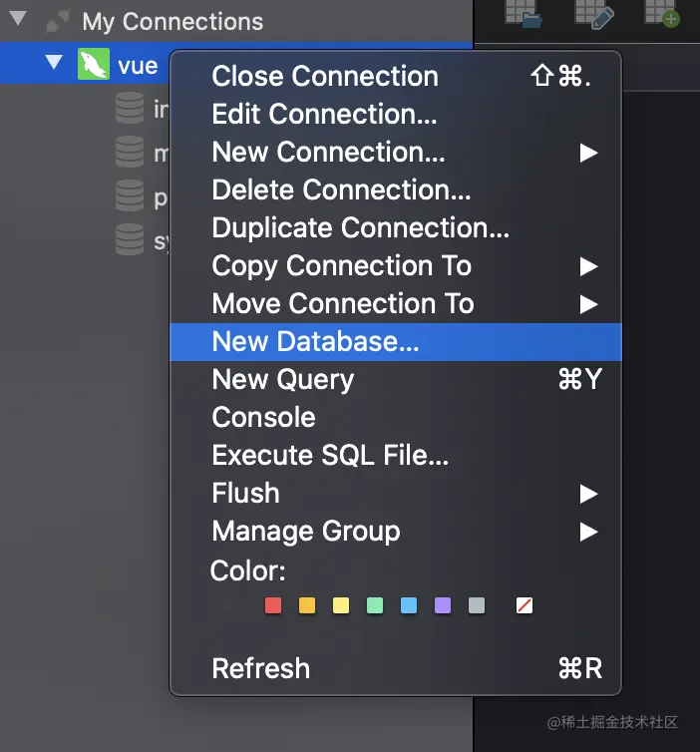Collapse the My Connections group
The image size is (700, 752).
pos(16,20)
